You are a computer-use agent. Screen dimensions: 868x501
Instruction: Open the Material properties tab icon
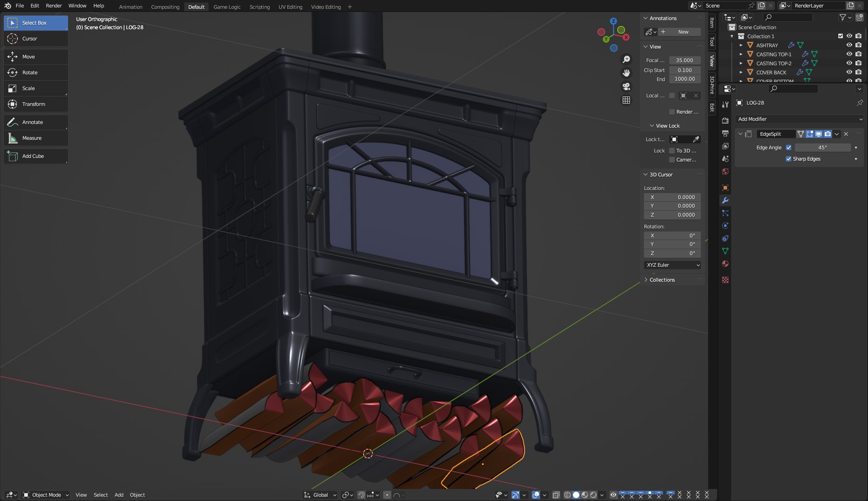(x=725, y=263)
